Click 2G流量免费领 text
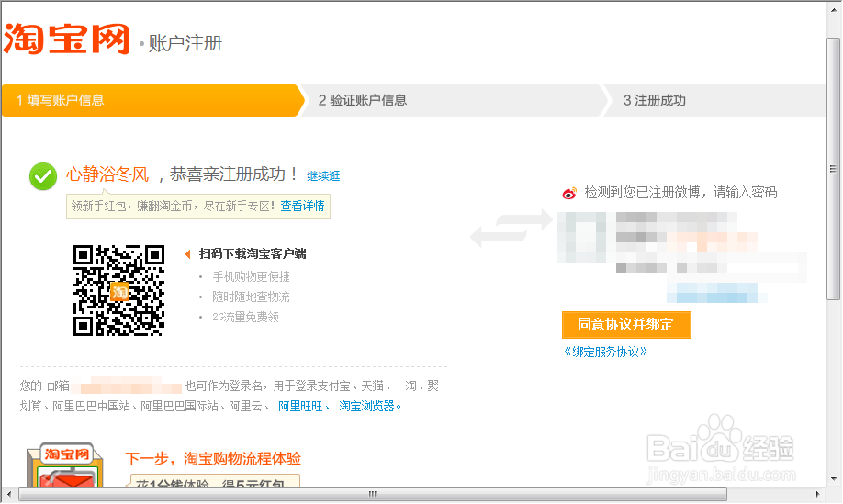 (x=246, y=317)
